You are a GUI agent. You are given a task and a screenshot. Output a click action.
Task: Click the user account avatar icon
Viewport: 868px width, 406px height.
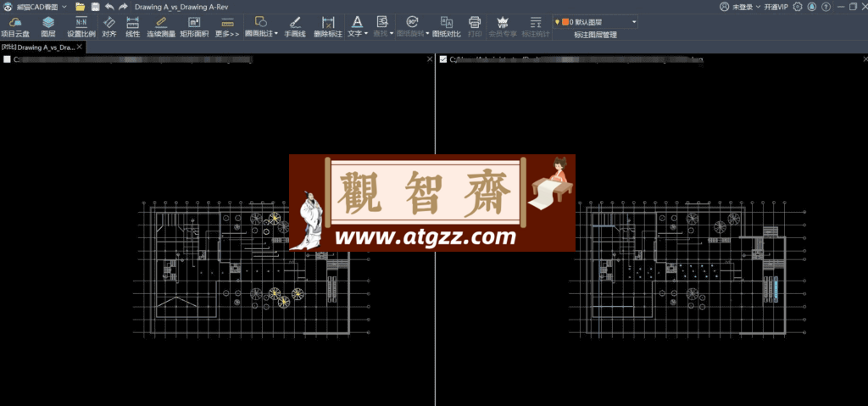click(x=724, y=7)
